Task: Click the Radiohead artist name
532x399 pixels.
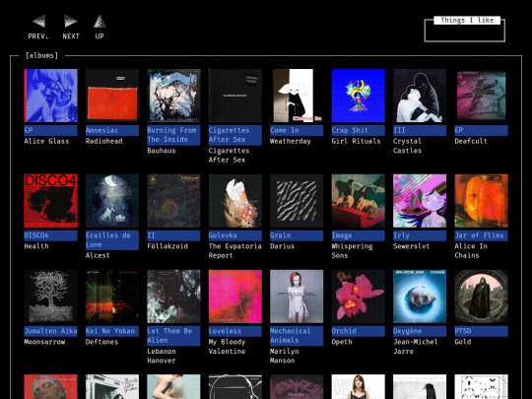Action: click(103, 142)
